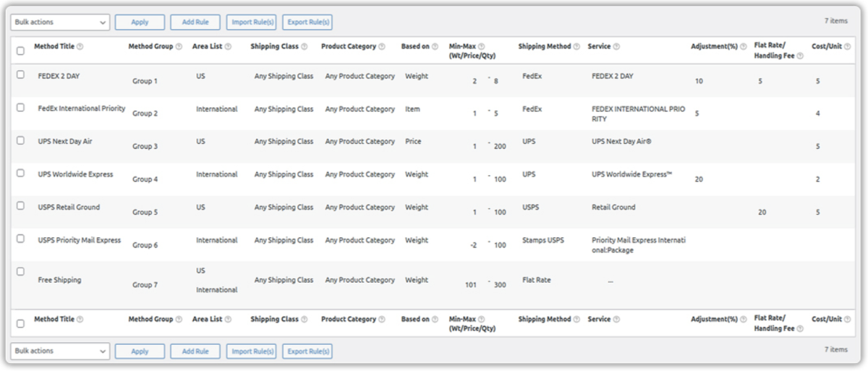Check the FEDEX 2 DAY rule checkbox

(x=20, y=74)
